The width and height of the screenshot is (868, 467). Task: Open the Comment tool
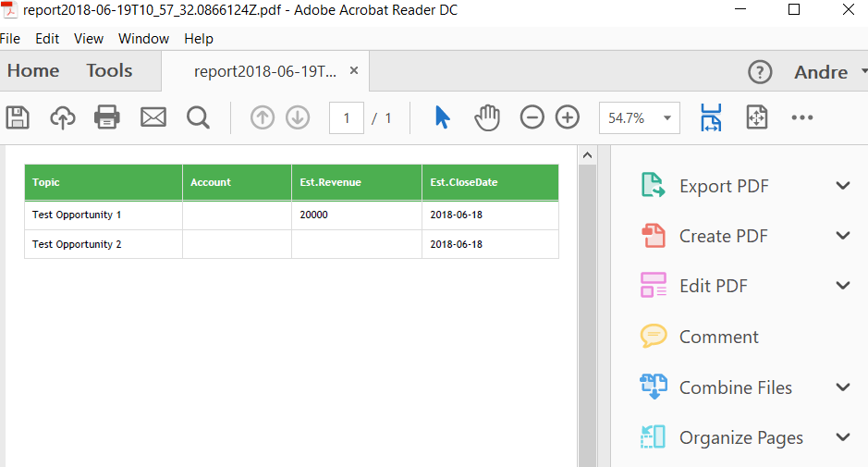[x=718, y=337]
